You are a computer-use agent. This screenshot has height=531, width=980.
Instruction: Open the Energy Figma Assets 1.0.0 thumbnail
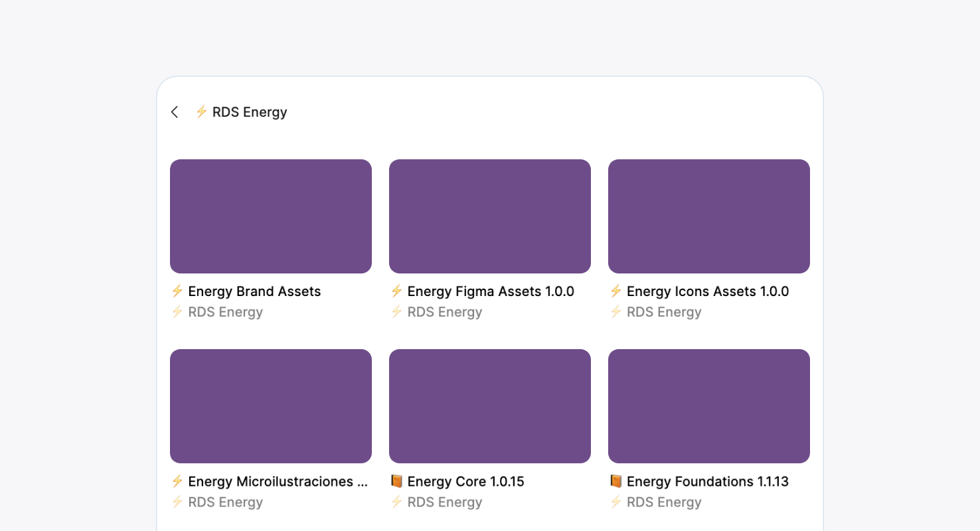click(490, 216)
